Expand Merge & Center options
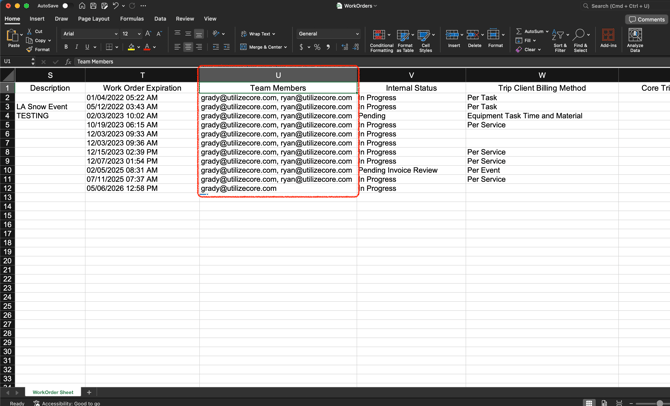Viewport: 670px width, 406px height. [x=285, y=47]
